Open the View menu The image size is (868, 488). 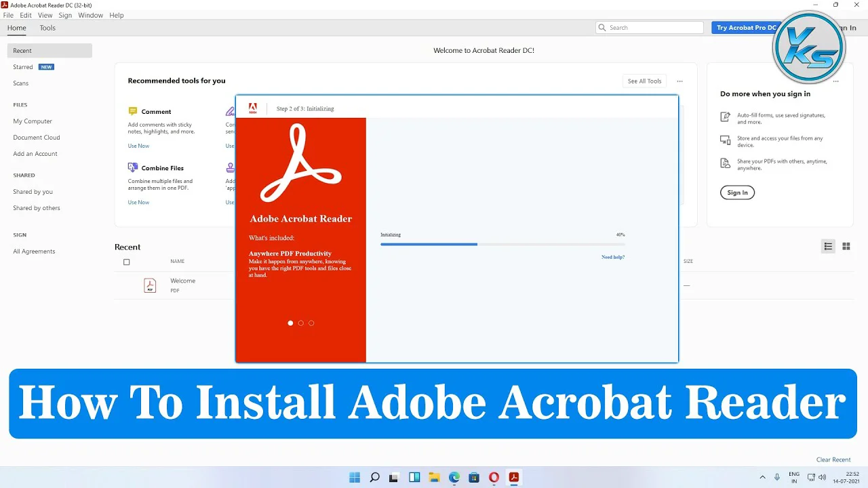(45, 15)
